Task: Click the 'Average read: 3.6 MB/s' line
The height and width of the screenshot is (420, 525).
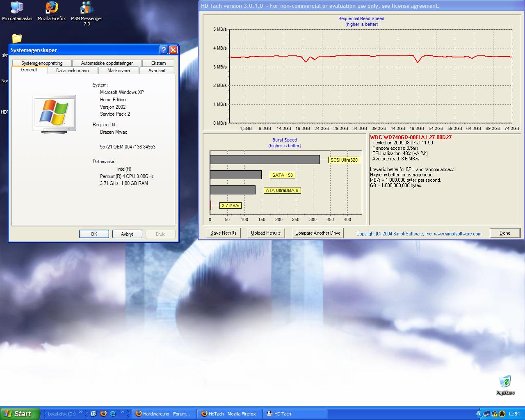Action: 396,159
